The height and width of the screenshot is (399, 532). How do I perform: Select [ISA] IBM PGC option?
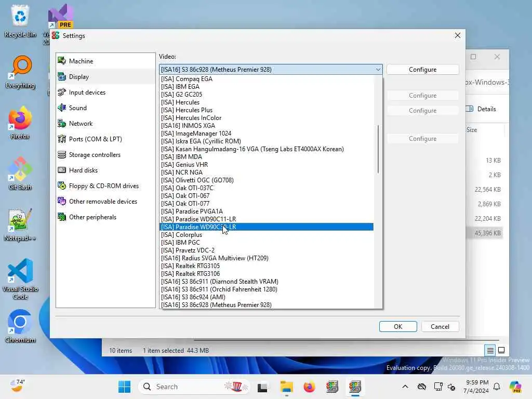point(267,243)
